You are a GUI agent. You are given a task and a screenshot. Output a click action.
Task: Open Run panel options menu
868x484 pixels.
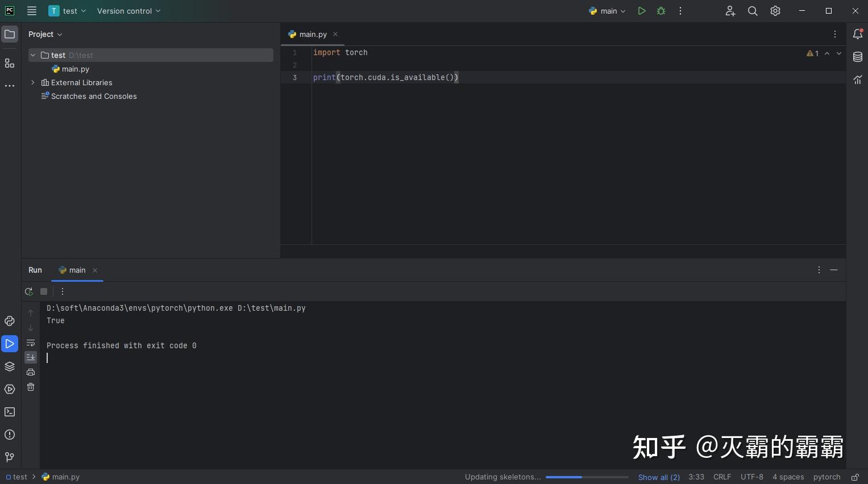pyautogui.click(x=819, y=270)
